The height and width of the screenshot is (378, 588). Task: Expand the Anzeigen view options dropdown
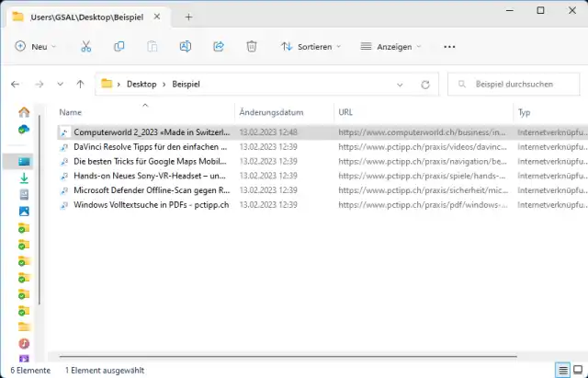(x=390, y=47)
